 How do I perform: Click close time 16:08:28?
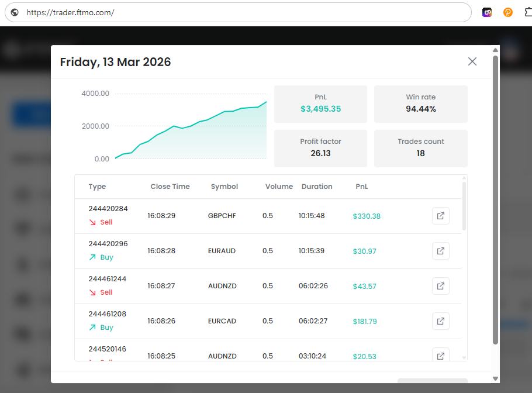click(161, 251)
